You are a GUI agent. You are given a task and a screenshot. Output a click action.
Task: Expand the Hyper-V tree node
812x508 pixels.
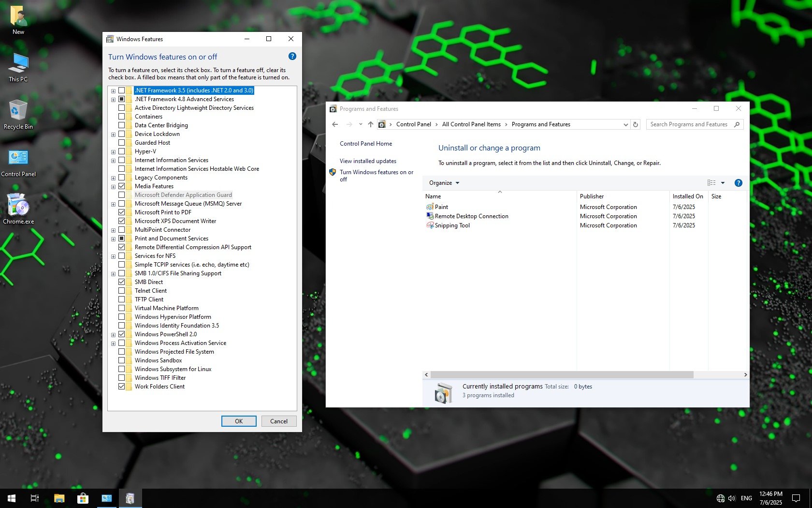(x=113, y=152)
